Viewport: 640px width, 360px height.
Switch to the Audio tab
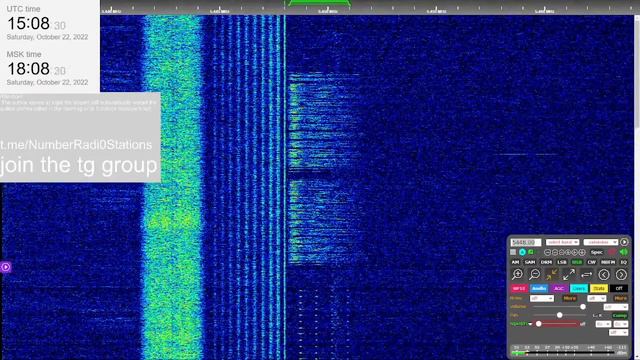[x=539, y=289]
